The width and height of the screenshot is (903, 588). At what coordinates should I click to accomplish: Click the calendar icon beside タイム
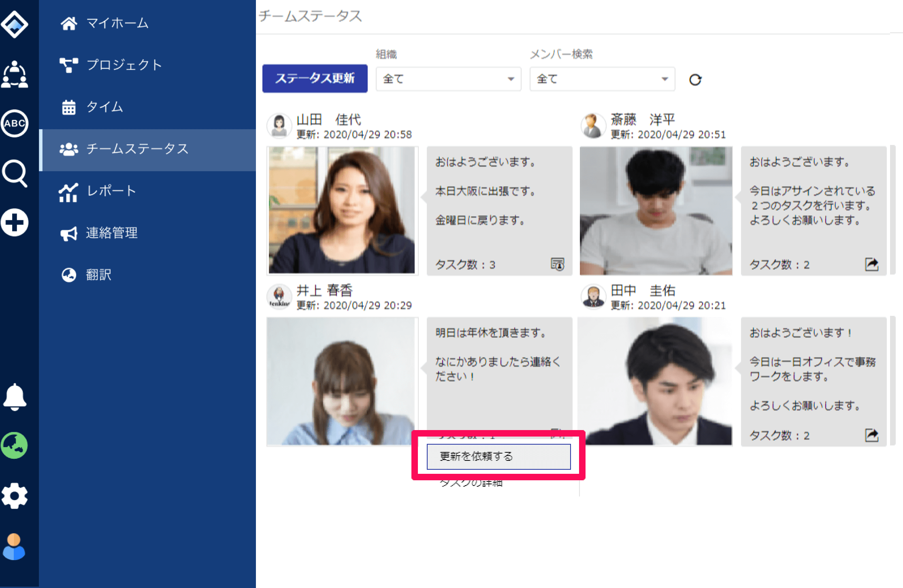tap(69, 107)
